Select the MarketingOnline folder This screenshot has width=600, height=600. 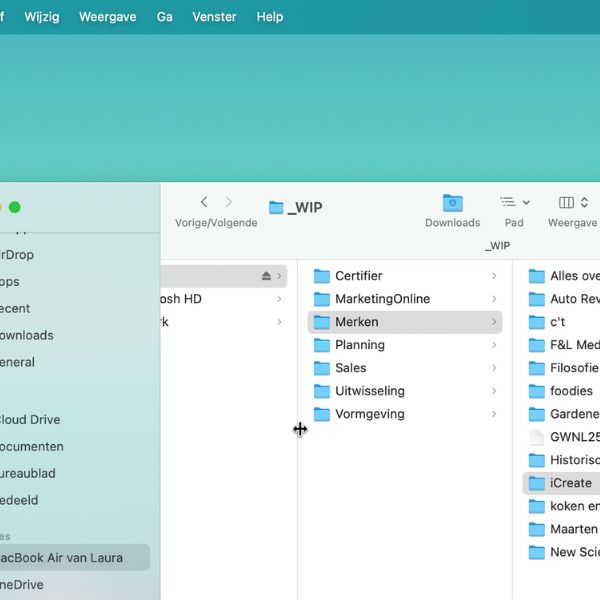[382, 299]
